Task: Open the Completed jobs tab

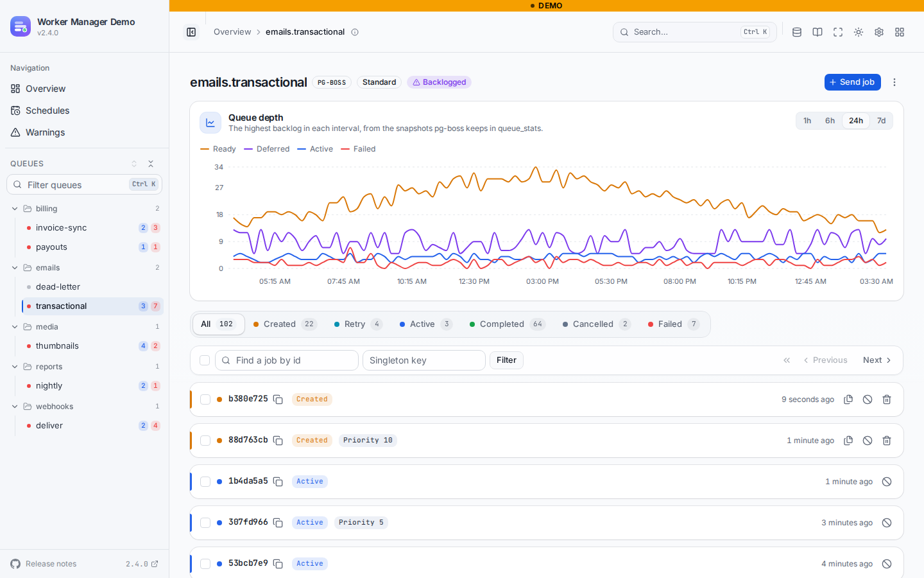Action: 508,324
